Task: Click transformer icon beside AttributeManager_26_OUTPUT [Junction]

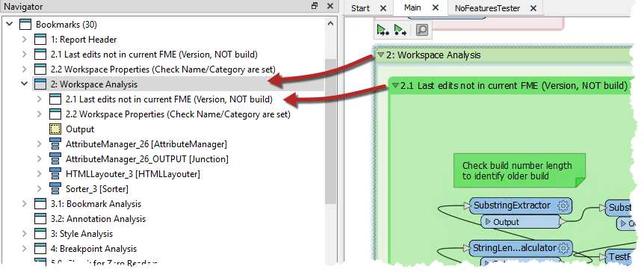Action: tap(55, 159)
